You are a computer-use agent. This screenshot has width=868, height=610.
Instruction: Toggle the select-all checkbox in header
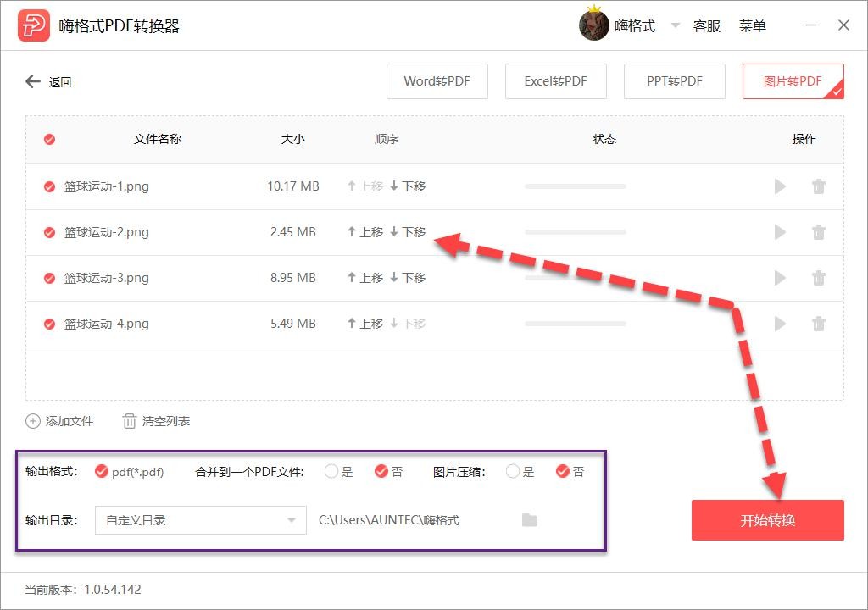pyautogui.click(x=50, y=139)
